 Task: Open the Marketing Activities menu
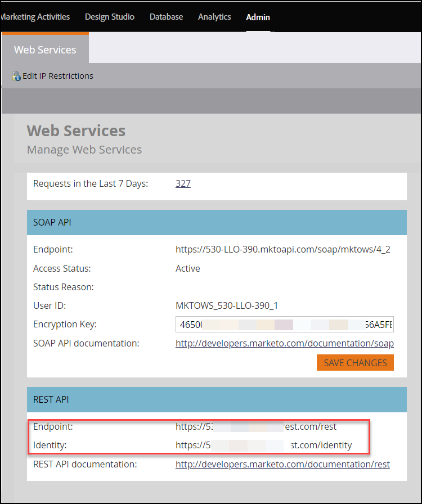36,17
